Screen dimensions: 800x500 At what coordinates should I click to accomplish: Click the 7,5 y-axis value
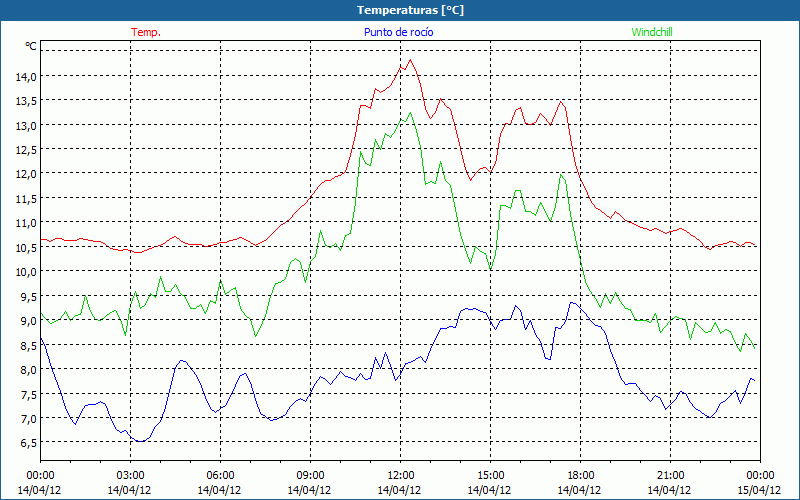coord(29,394)
